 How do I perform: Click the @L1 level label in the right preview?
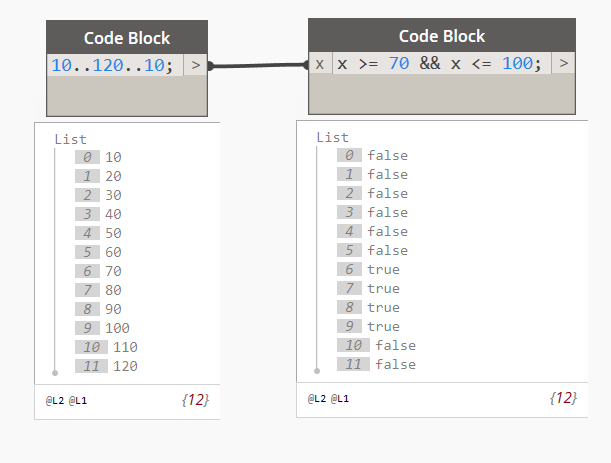click(x=341, y=398)
